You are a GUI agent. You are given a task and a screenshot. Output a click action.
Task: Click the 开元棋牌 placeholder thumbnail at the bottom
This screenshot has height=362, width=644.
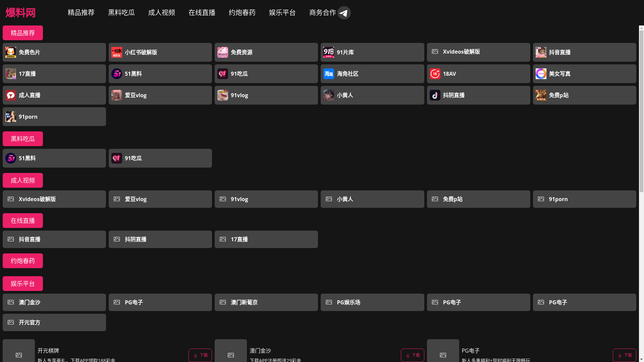pyautogui.click(x=19, y=351)
